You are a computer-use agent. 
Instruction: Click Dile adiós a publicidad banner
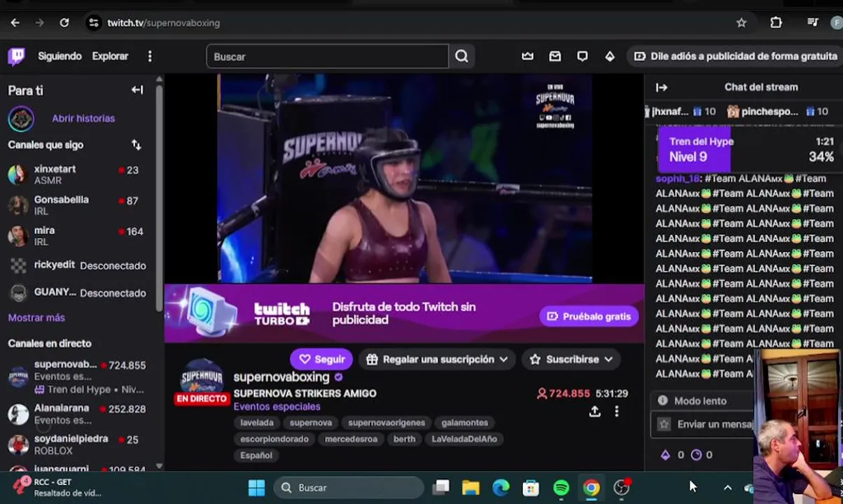737,56
